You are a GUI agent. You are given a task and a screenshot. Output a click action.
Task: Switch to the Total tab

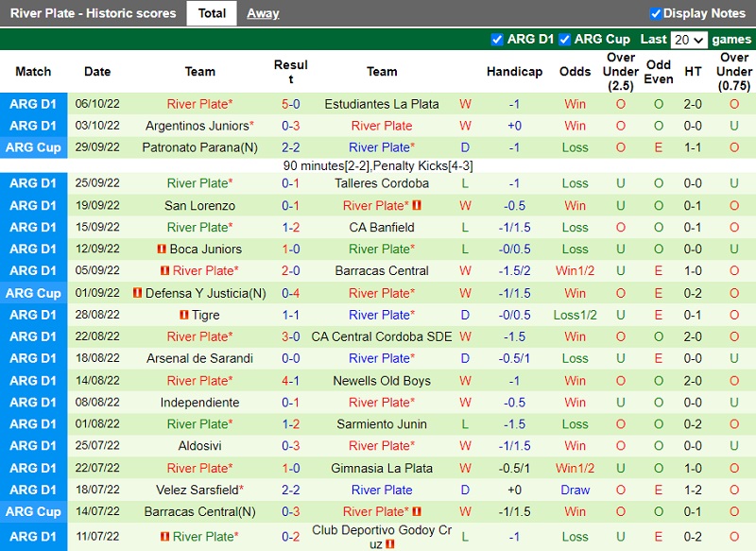(212, 13)
